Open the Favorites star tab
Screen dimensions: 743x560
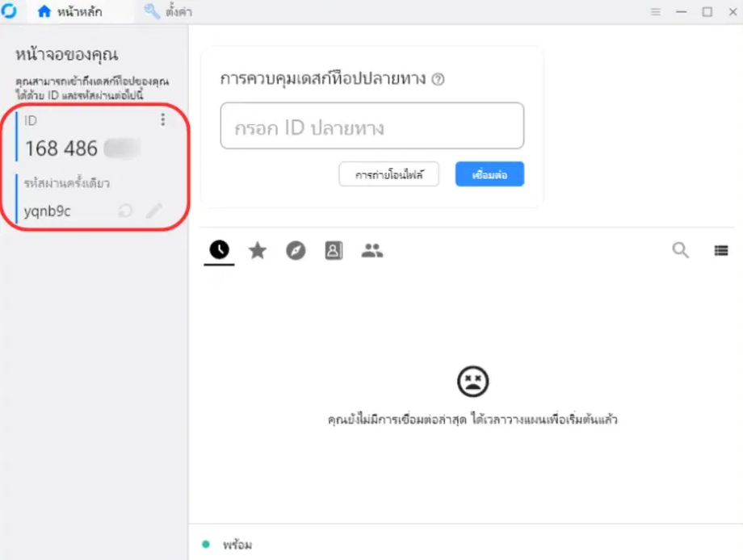tap(258, 250)
